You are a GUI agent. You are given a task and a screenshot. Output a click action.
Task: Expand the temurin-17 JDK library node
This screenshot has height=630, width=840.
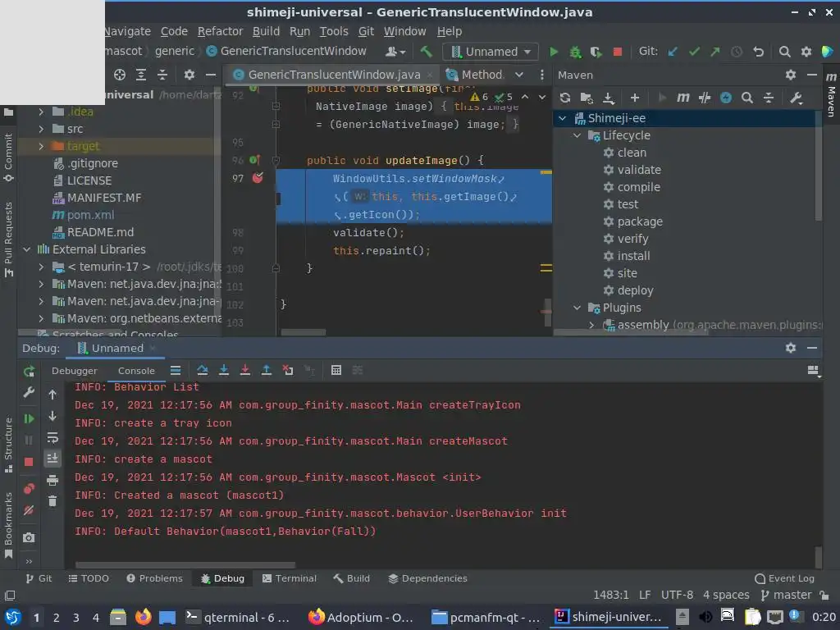click(x=41, y=267)
